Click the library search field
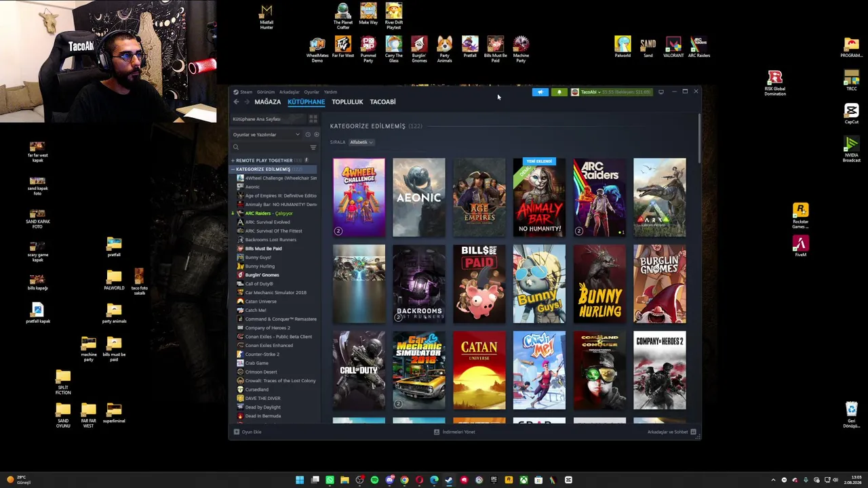The image size is (868, 488). click(x=270, y=147)
